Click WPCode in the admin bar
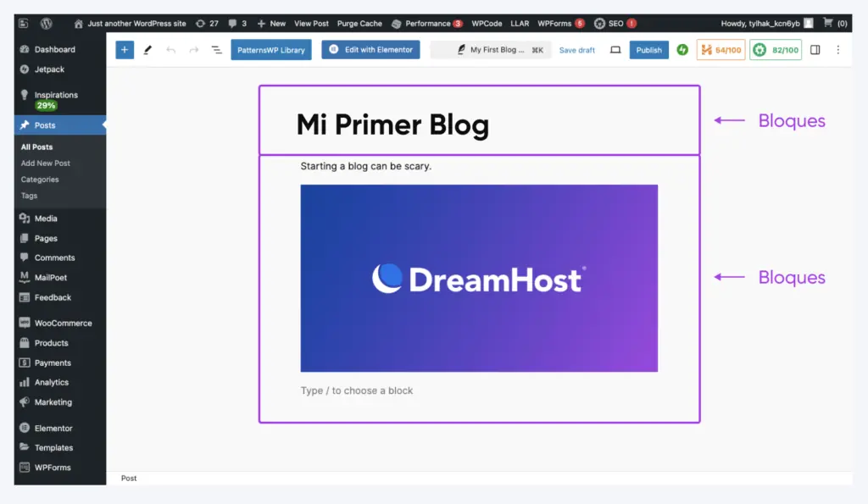Image resolution: width=868 pixels, height=504 pixels. tap(487, 23)
